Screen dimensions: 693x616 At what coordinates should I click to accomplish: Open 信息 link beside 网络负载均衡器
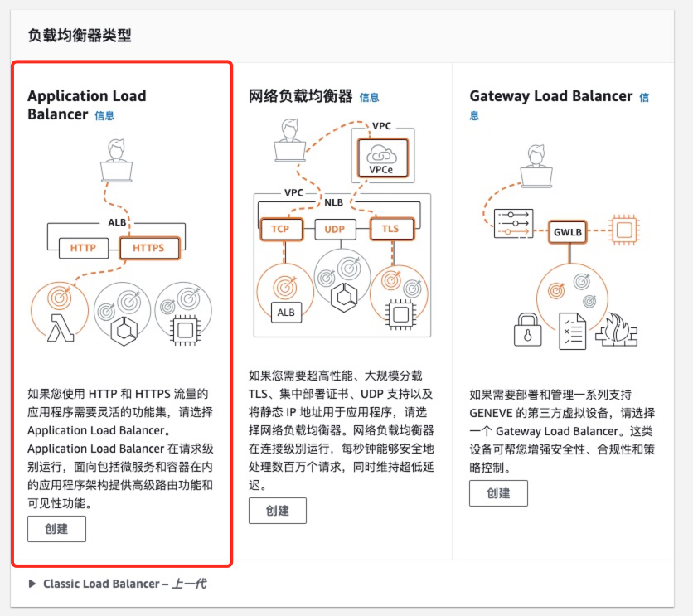tap(369, 97)
